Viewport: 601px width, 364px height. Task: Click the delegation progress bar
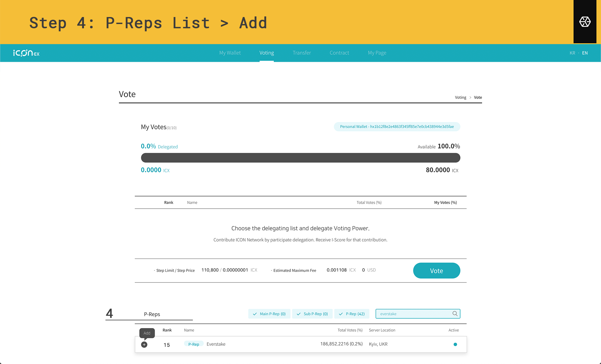[x=300, y=158]
